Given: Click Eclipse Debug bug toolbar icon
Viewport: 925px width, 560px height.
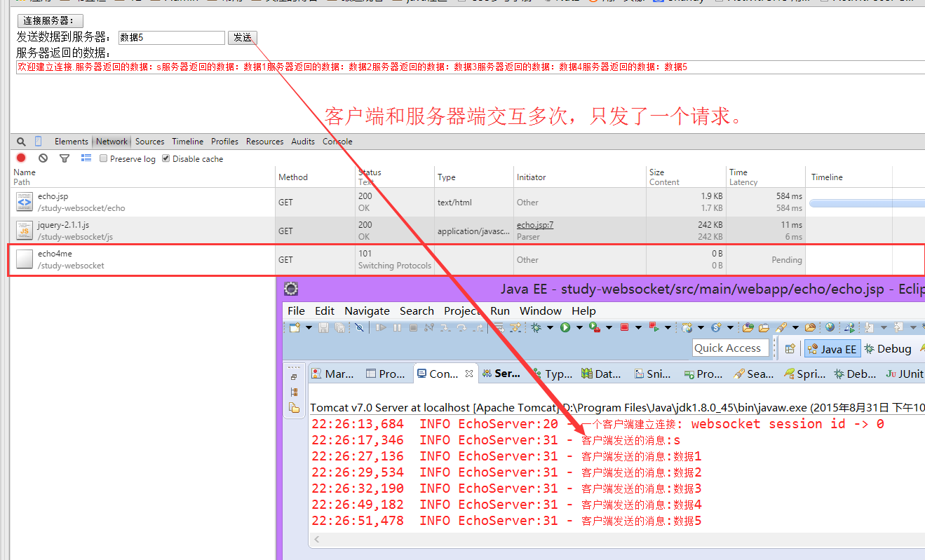Looking at the screenshot, I should (536, 327).
